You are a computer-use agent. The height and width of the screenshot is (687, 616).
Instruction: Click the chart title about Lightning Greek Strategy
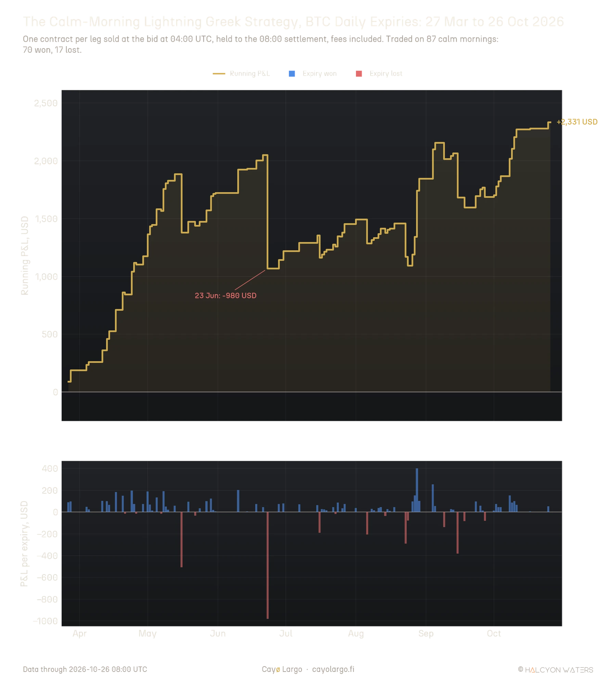point(293,22)
